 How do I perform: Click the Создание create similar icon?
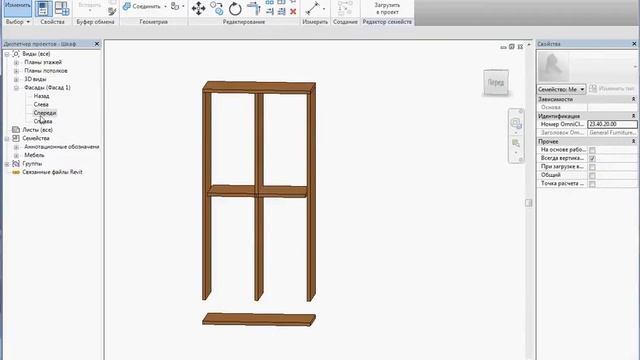pos(345,9)
